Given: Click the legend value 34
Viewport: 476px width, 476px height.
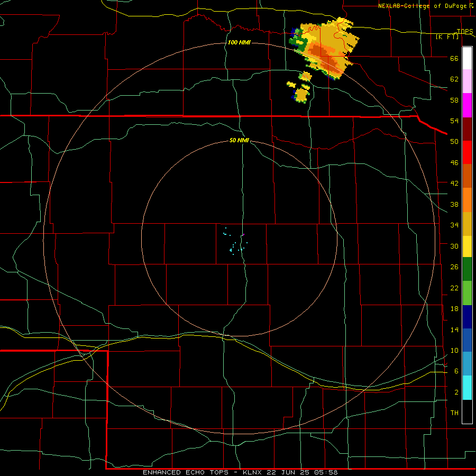Looking at the screenshot, I should (454, 225).
